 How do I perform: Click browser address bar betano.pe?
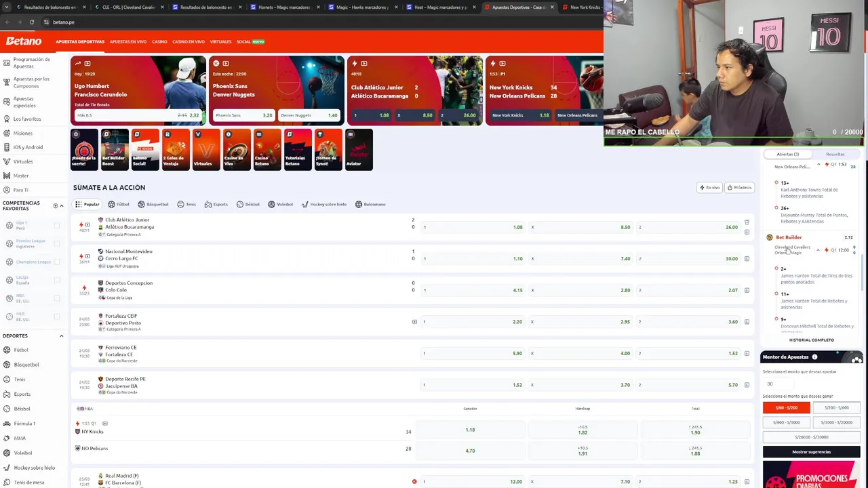64,22
